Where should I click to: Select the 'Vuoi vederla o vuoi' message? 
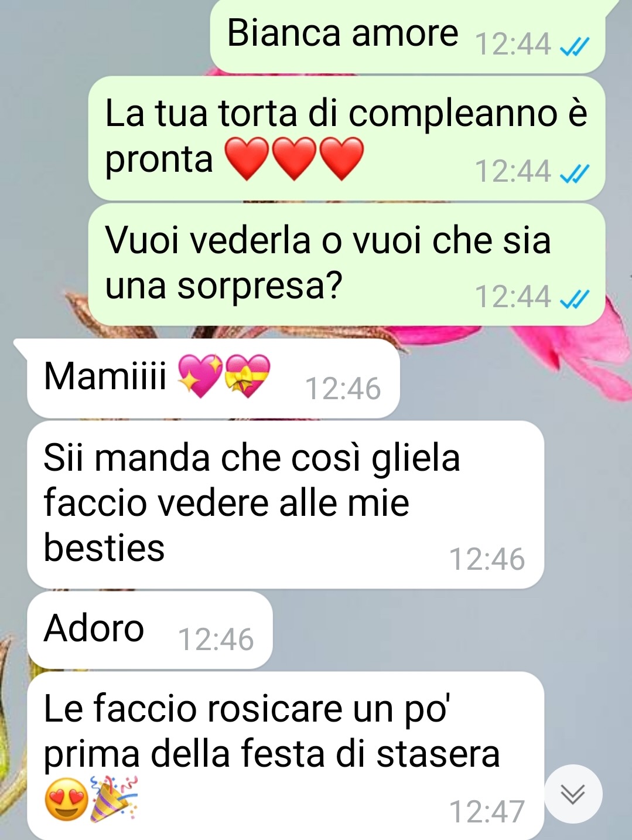[x=347, y=264]
